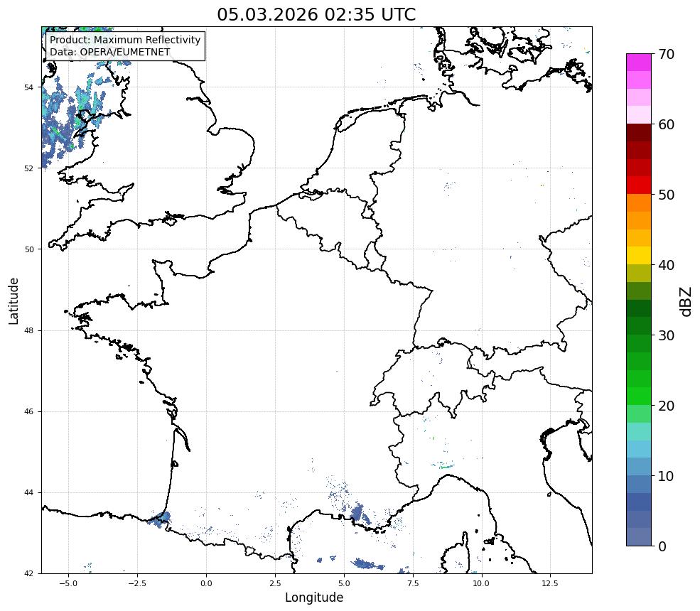This screenshot has height=611, width=700.
Task: Click latitude tick label 52
Action: pyautogui.click(x=28, y=168)
